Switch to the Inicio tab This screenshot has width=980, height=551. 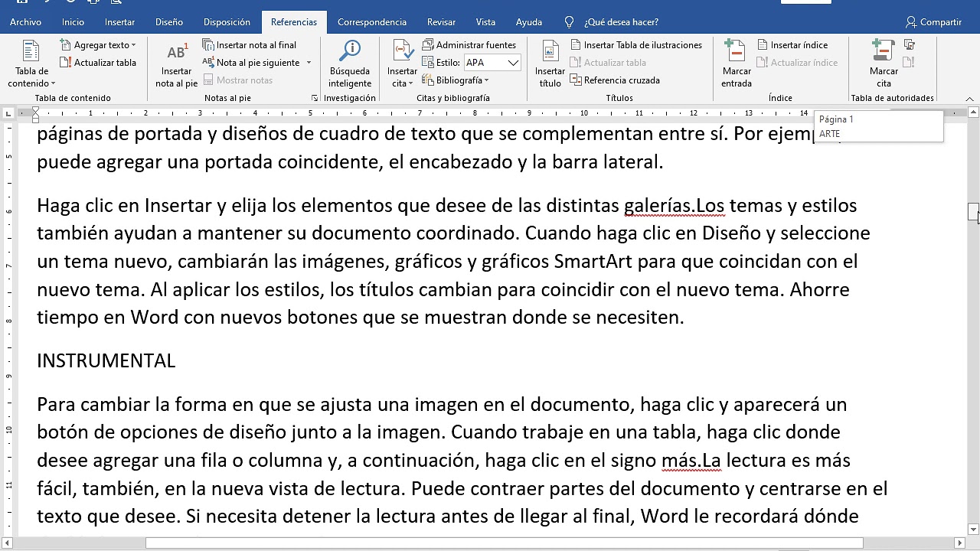click(x=73, y=22)
